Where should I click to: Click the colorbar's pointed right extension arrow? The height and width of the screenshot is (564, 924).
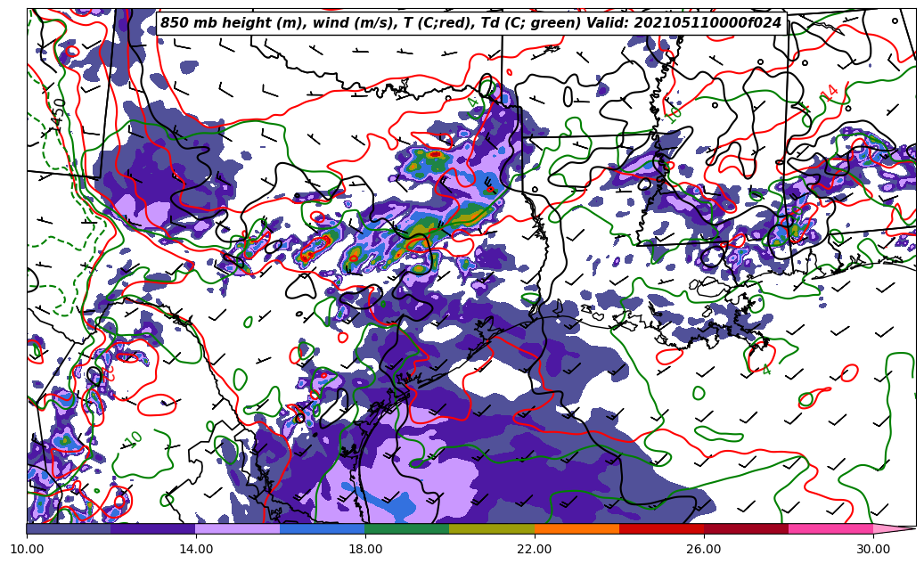coord(894,528)
